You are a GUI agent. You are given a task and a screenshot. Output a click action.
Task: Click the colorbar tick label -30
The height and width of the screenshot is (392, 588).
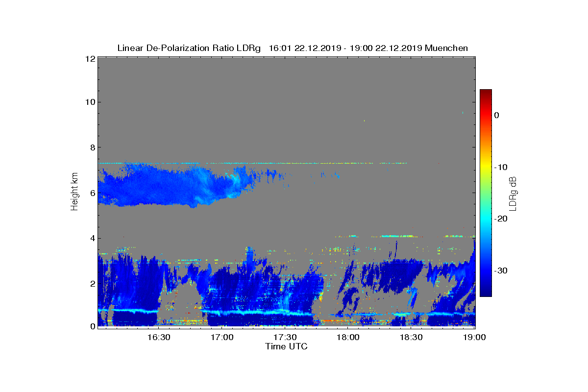[501, 271]
